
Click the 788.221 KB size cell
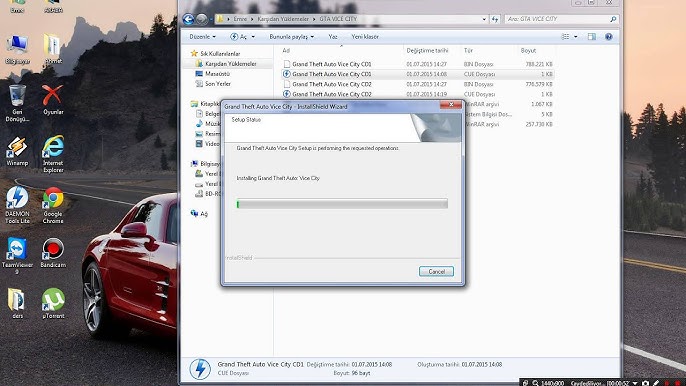tap(538, 64)
